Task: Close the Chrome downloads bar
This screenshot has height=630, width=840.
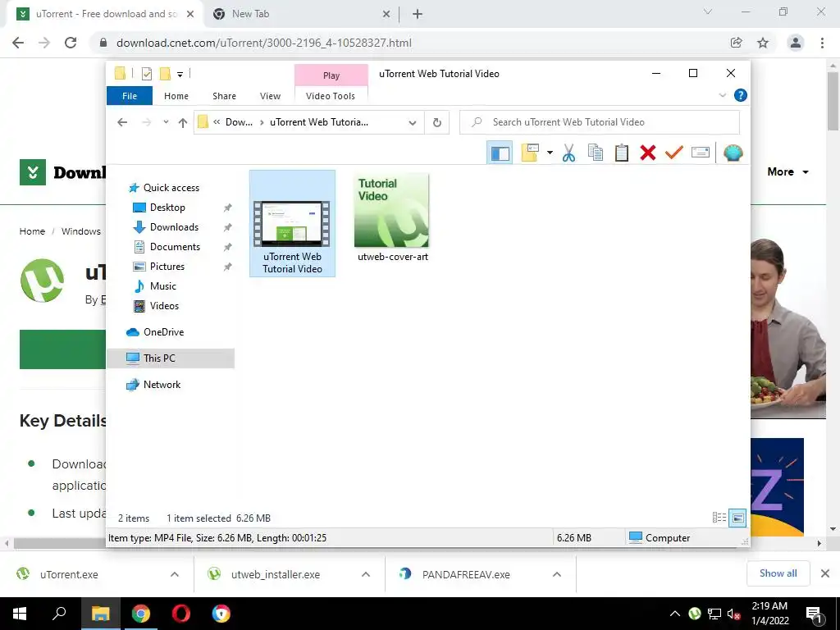Action: pyautogui.click(x=825, y=573)
